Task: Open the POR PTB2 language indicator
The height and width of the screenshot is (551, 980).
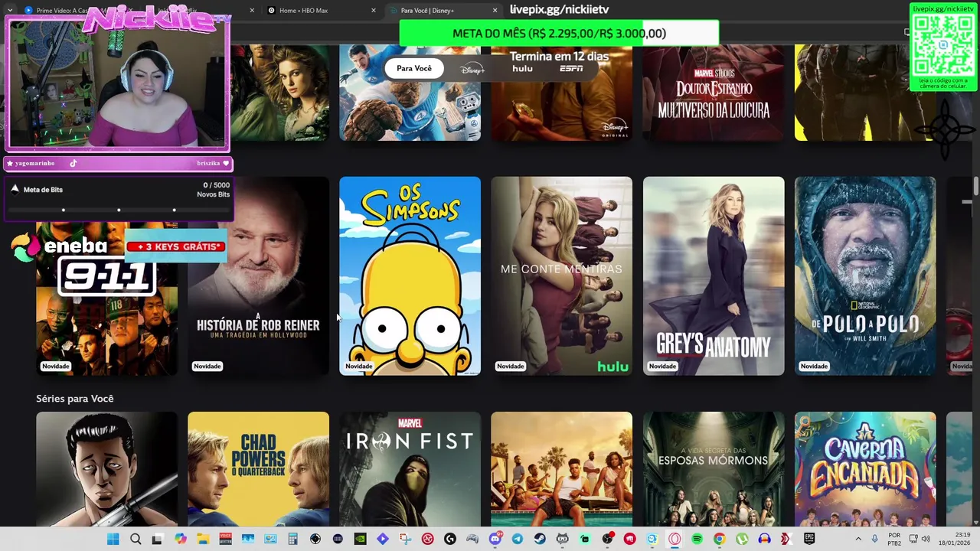Action: pyautogui.click(x=894, y=539)
